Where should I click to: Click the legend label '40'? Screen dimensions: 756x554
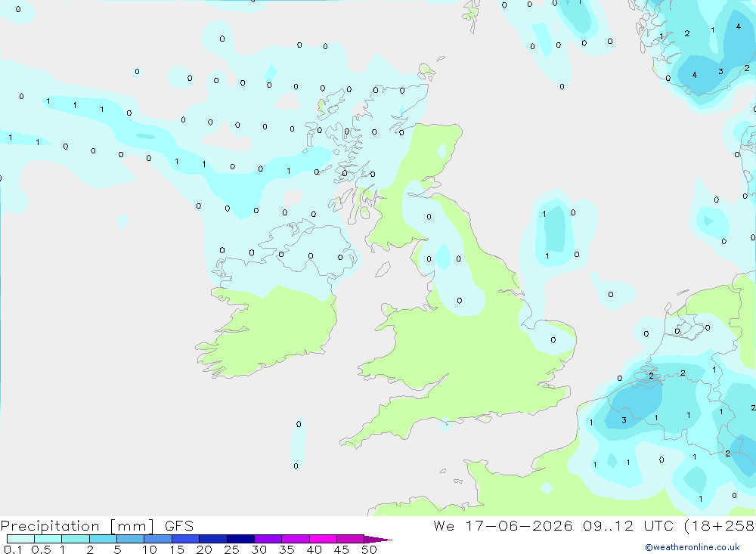pyautogui.click(x=314, y=549)
